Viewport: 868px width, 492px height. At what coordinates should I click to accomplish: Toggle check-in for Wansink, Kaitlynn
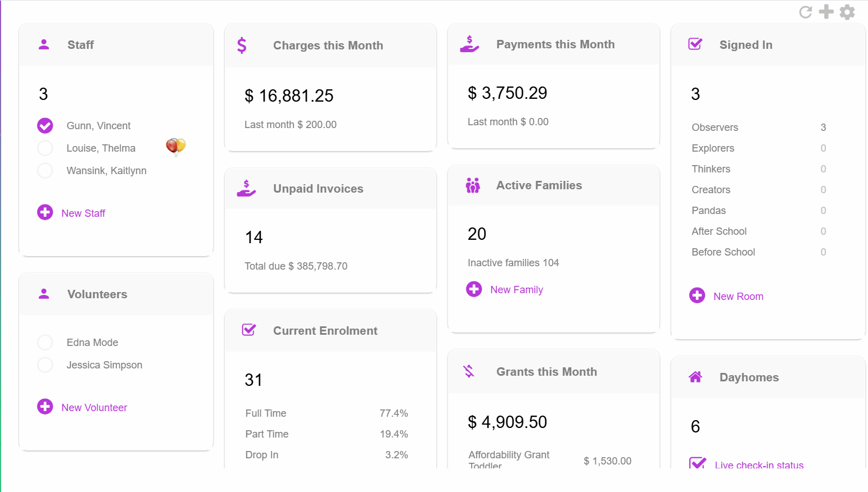click(45, 170)
